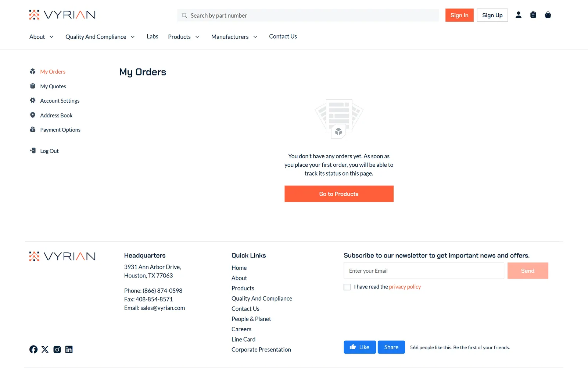Open Vyrian's LinkedIn icon
The width and height of the screenshot is (588, 368).
pyautogui.click(x=69, y=349)
